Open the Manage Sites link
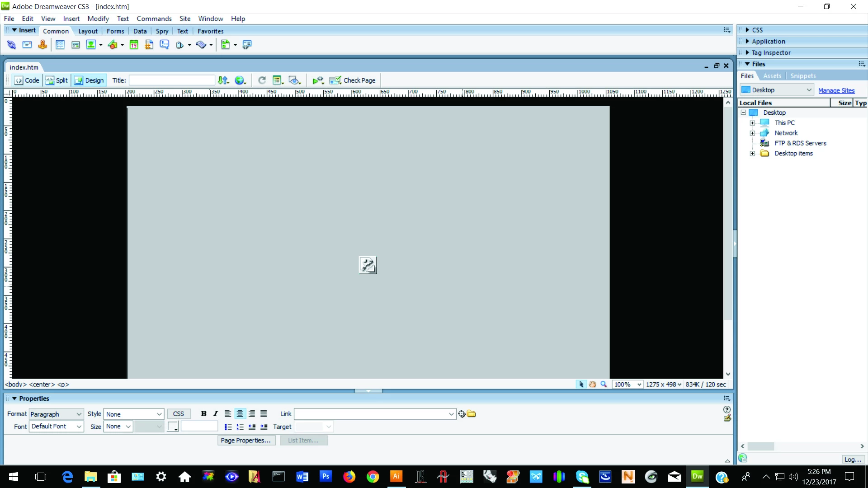This screenshot has width=868, height=488. 836,90
